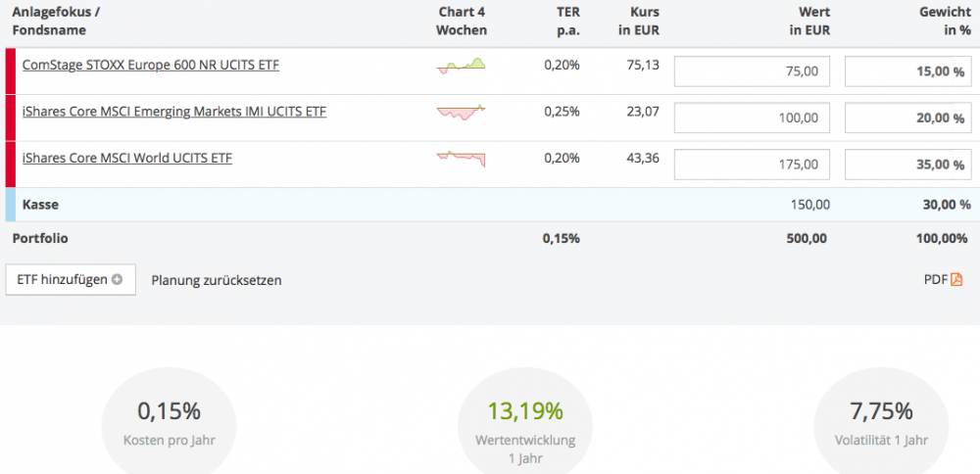Open ComStage STOXX Europe 600 NR UCITS ETF link
Viewport: 980px width, 474px height.
(x=151, y=65)
